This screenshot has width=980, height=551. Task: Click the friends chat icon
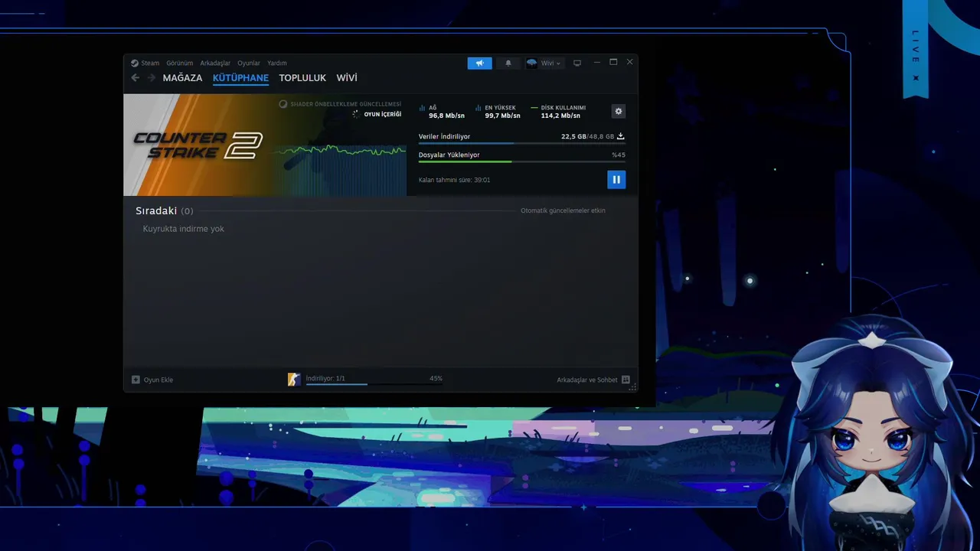pos(626,380)
